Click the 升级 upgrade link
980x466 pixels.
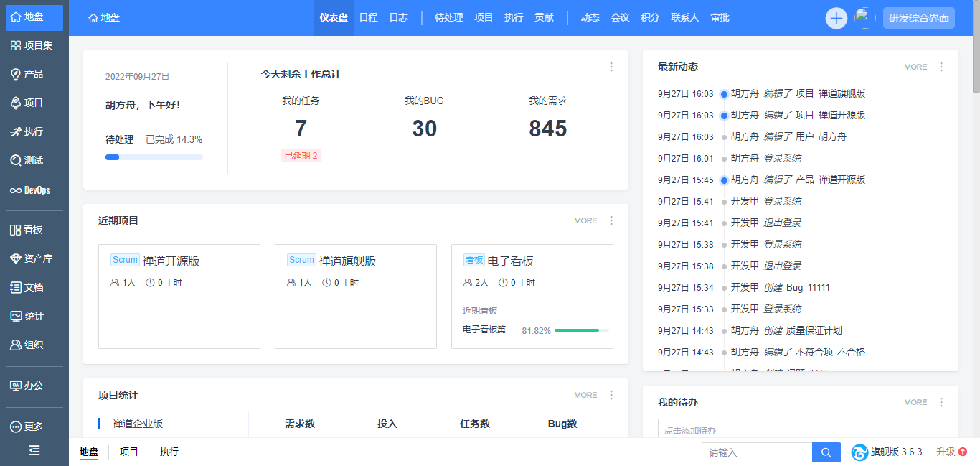pyautogui.click(x=951, y=452)
